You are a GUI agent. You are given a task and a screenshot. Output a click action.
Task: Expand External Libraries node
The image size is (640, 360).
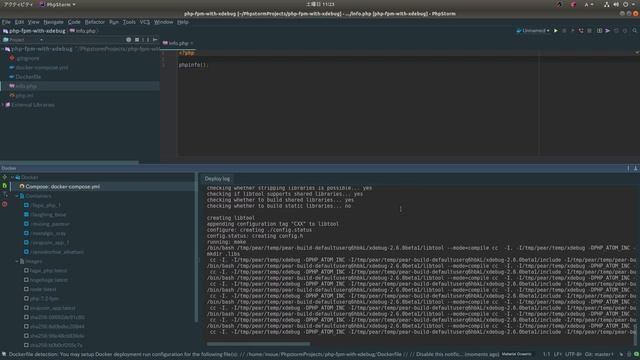point(3,105)
